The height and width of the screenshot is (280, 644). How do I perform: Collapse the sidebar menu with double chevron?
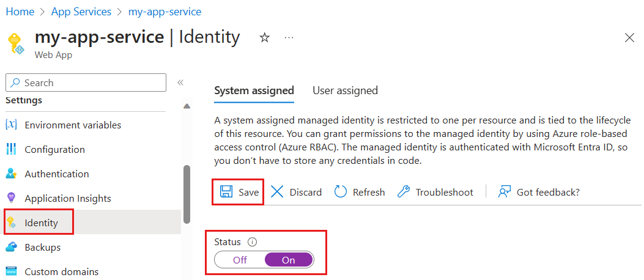(180, 83)
